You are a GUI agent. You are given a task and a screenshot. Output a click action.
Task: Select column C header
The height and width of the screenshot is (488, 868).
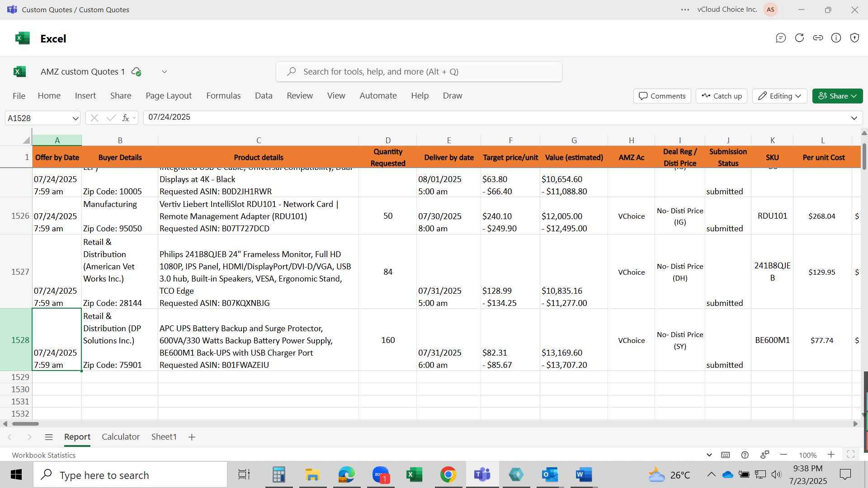258,140
